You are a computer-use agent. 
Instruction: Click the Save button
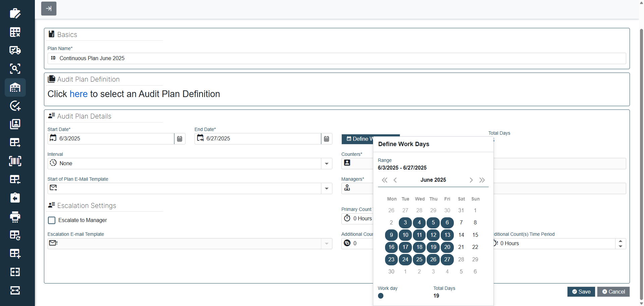coord(581,292)
